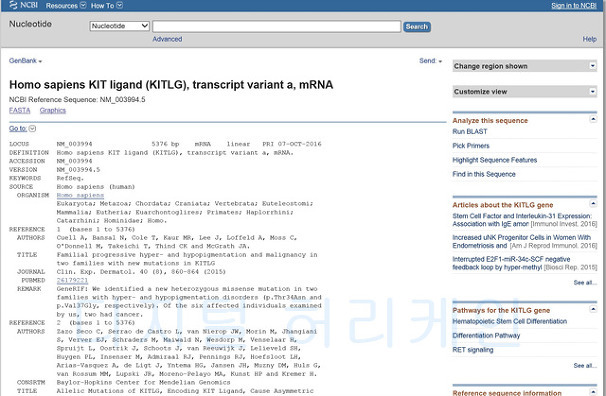Open the How To menu

coord(107,5)
